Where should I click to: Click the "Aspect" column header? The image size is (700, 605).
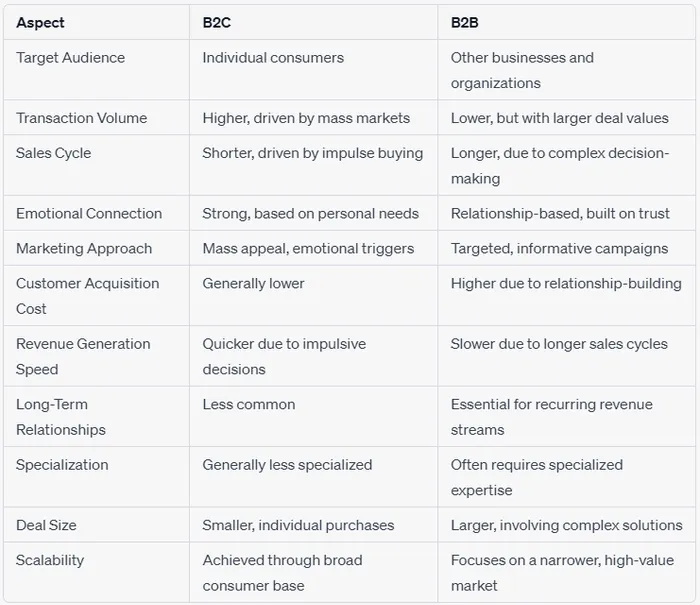click(40, 22)
